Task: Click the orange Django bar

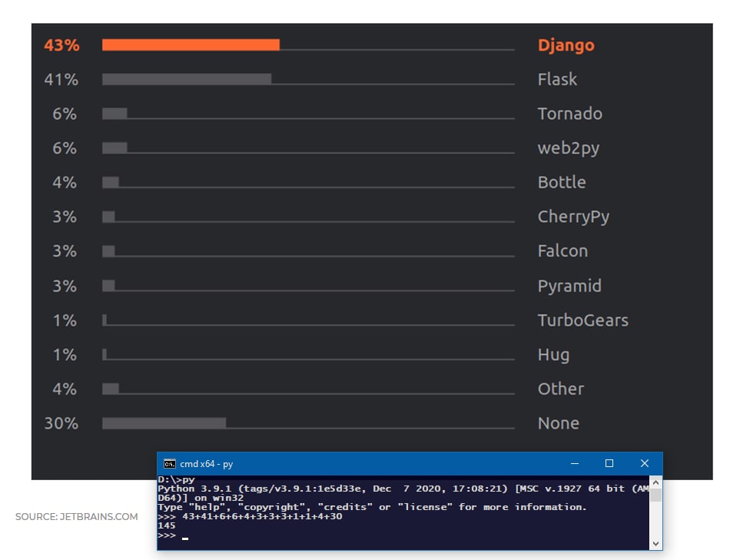Action: [191, 45]
